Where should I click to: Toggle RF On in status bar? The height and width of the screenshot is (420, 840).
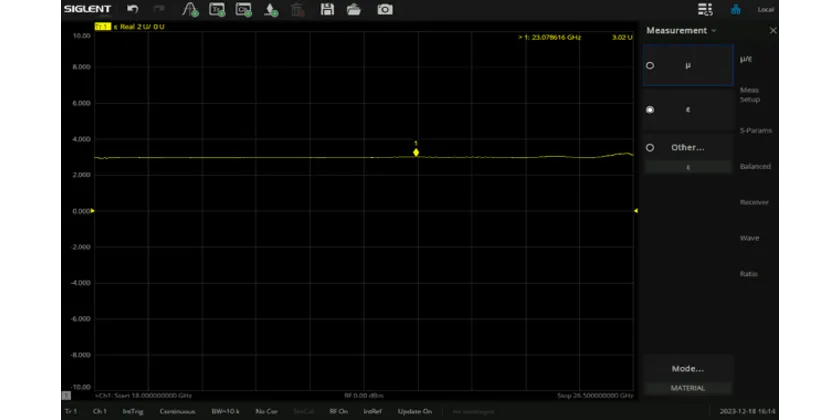click(339, 411)
